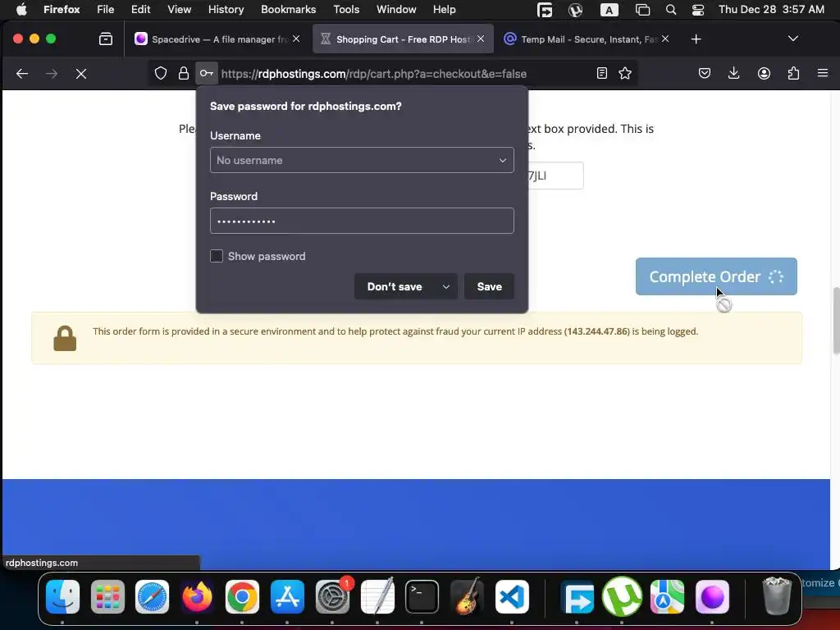This screenshot has width=840, height=630.
Task: Toggle reader view icon
Action: click(x=601, y=73)
